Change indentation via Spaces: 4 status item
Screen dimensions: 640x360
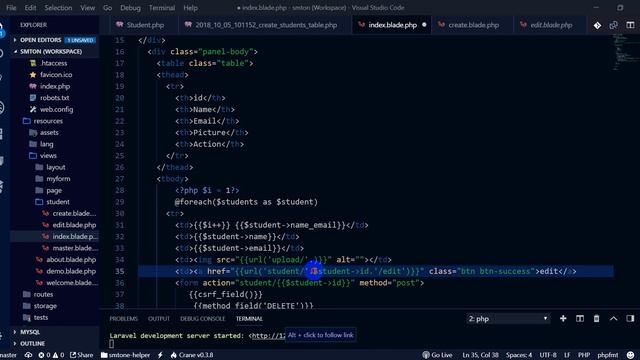click(519, 355)
